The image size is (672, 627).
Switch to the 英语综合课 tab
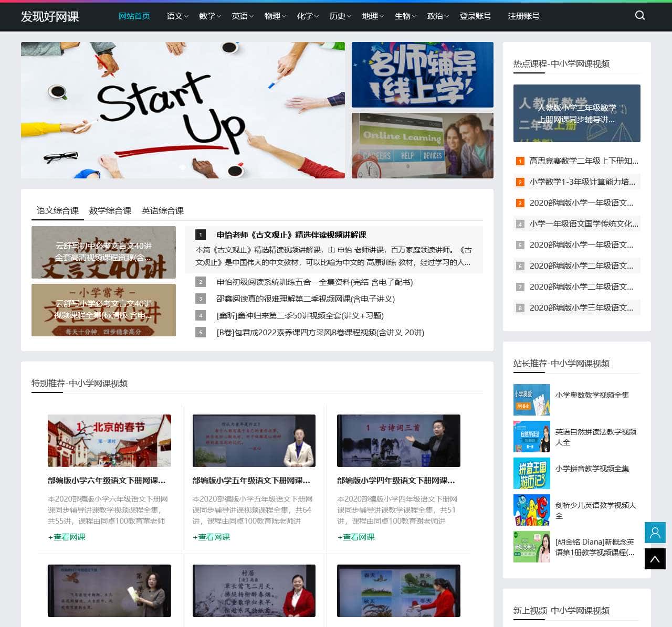point(162,210)
